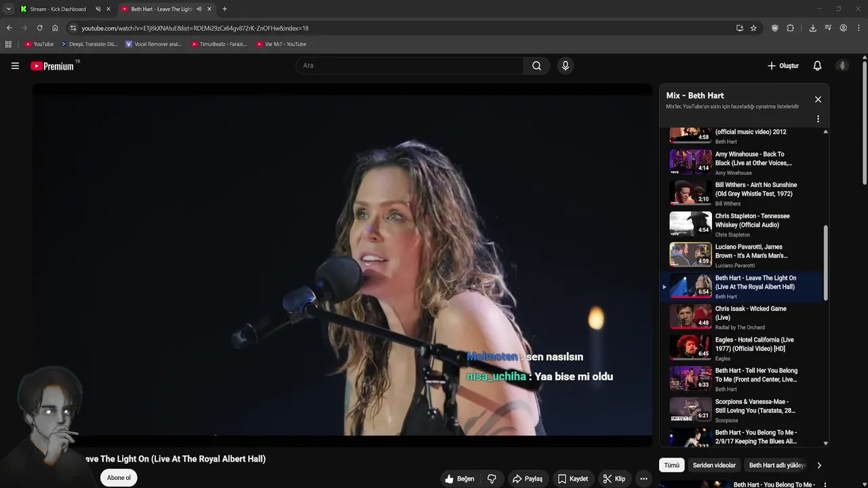Share the video via Paylaş
Screen dimensions: 868x488
[528, 479]
